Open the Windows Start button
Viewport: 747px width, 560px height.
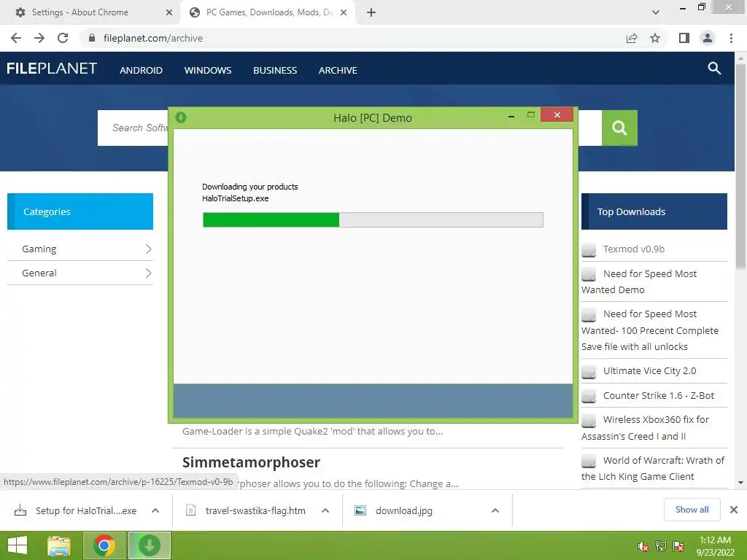[18, 545]
